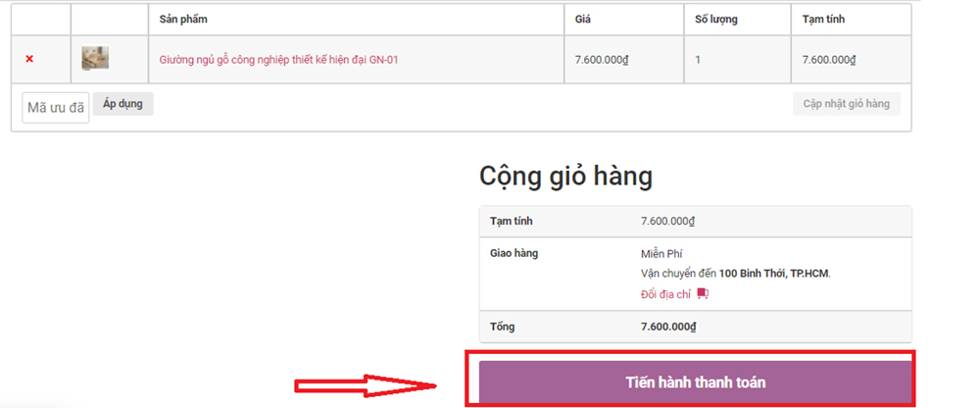Viewport: 980px width, 408px height.
Task: Open product link Giường ngủ gỗ công nghiệp GN-01
Action: point(278,60)
